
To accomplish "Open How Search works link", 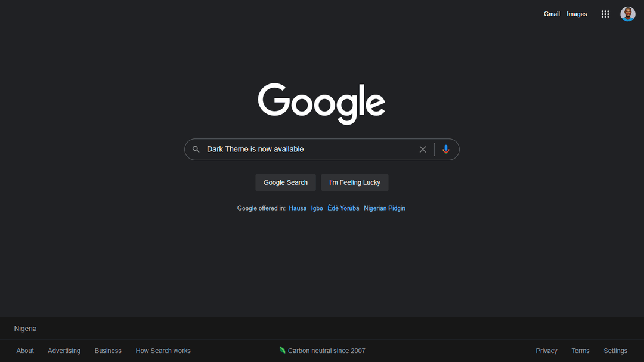I will coord(163,351).
